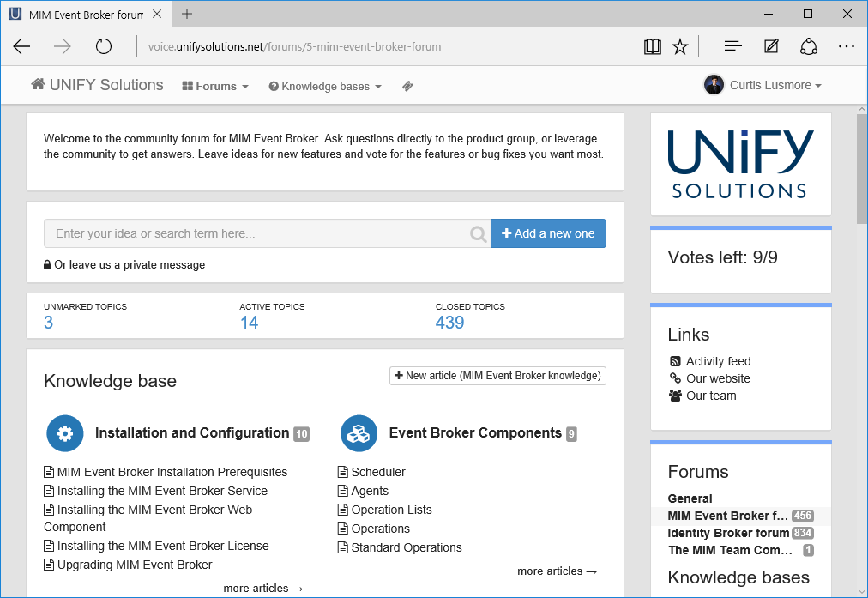Screen dimensions: 868x598
Task: Open Installing the MIM Event Broker Service
Action: pyautogui.click(x=162, y=491)
